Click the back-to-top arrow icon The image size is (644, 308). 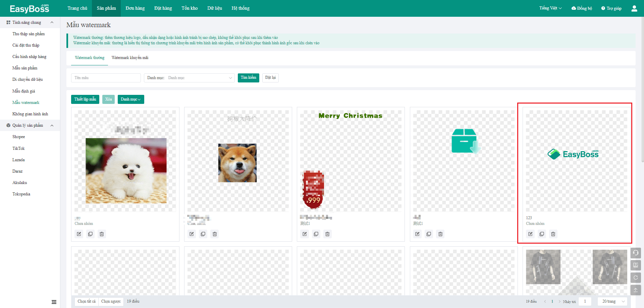[x=636, y=290]
